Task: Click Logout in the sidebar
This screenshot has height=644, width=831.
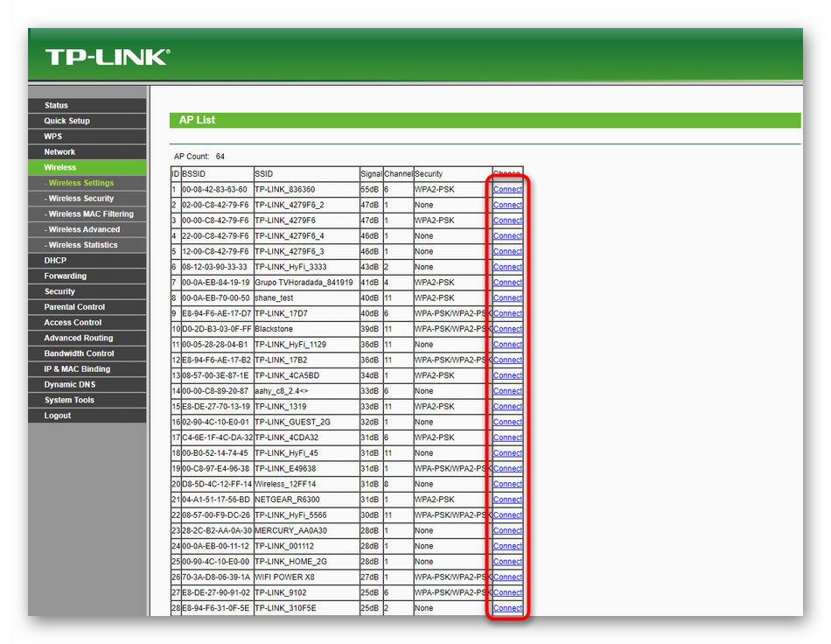Action: coord(58,416)
